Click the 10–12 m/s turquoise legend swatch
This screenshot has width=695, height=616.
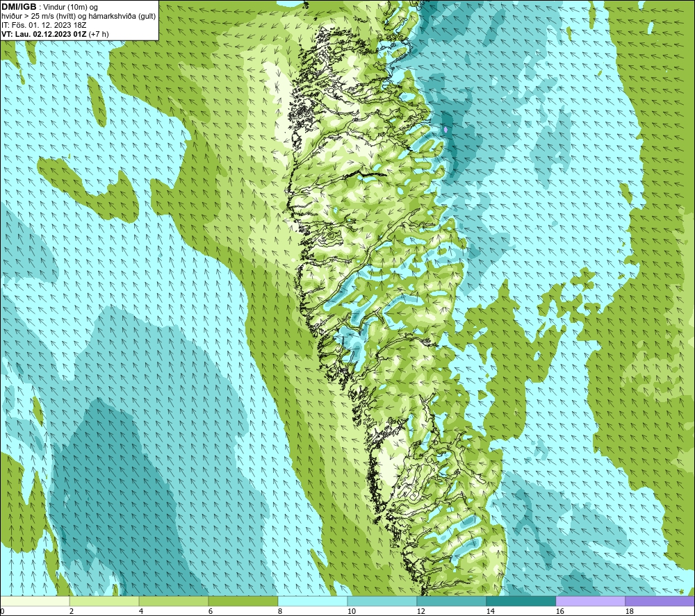(382, 601)
